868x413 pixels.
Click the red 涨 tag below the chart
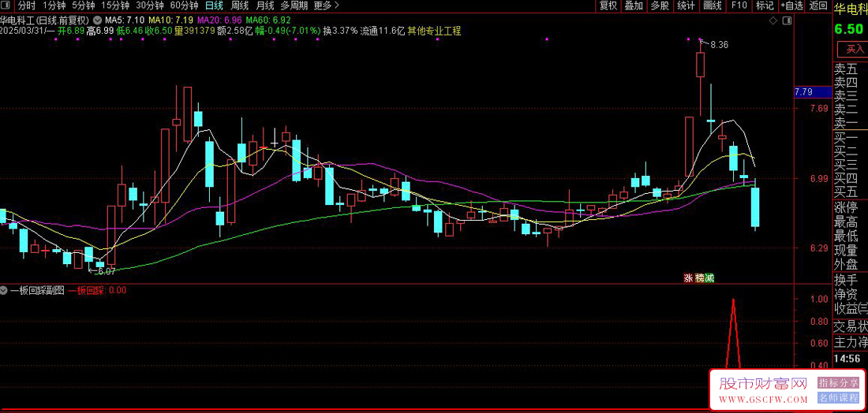pyautogui.click(x=689, y=278)
